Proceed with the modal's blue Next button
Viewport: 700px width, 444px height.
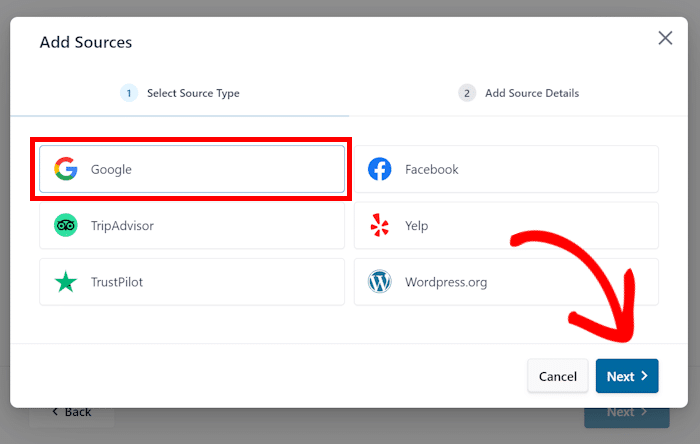(627, 376)
